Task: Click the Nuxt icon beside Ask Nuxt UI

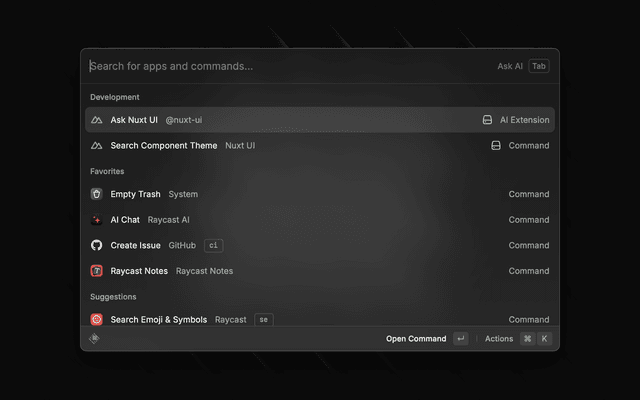Action: (96, 120)
